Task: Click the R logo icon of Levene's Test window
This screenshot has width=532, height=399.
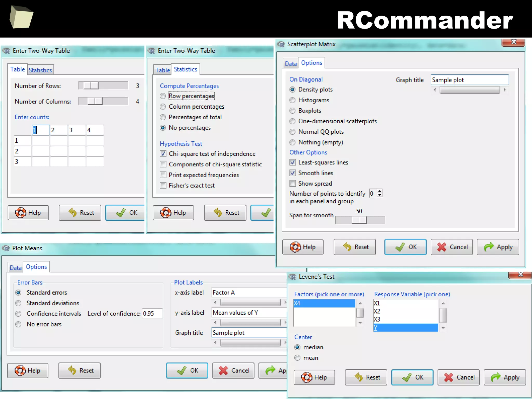Action: 293,277
